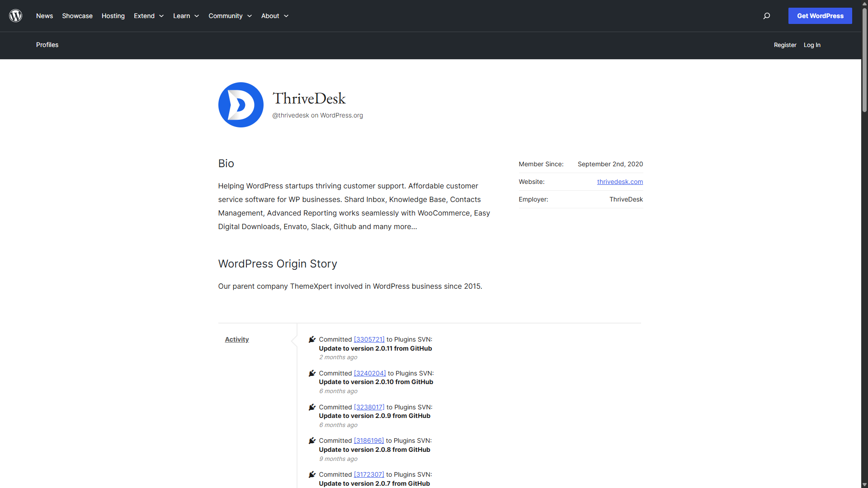
Task: Open the News menu item
Action: (44, 16)
